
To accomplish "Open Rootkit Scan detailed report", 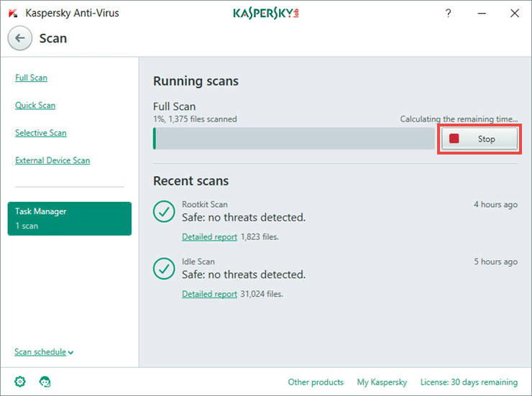I will [209, 236].
